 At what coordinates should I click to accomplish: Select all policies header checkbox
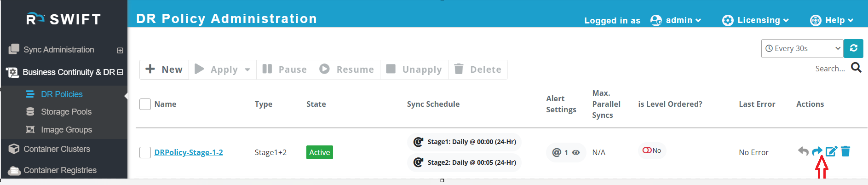pos(145,104)
